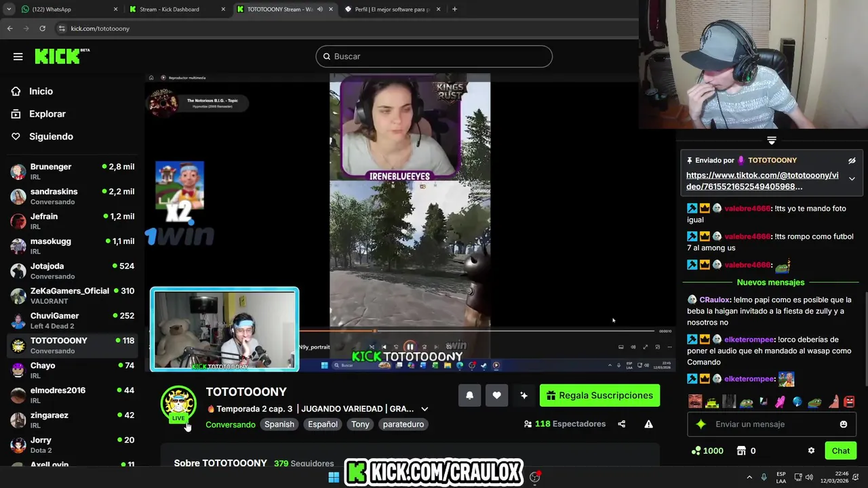Mute the TOTOTOOONY Stream browser tab
Viewport: 868px width, 488px height.
click(x=320, y=9)
